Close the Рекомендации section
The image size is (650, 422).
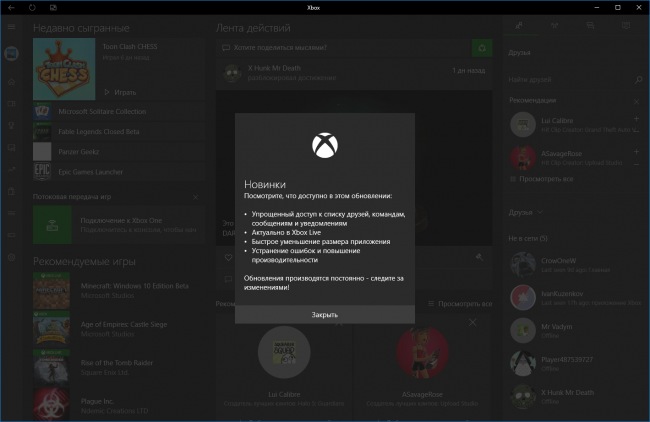coord(636,101)
